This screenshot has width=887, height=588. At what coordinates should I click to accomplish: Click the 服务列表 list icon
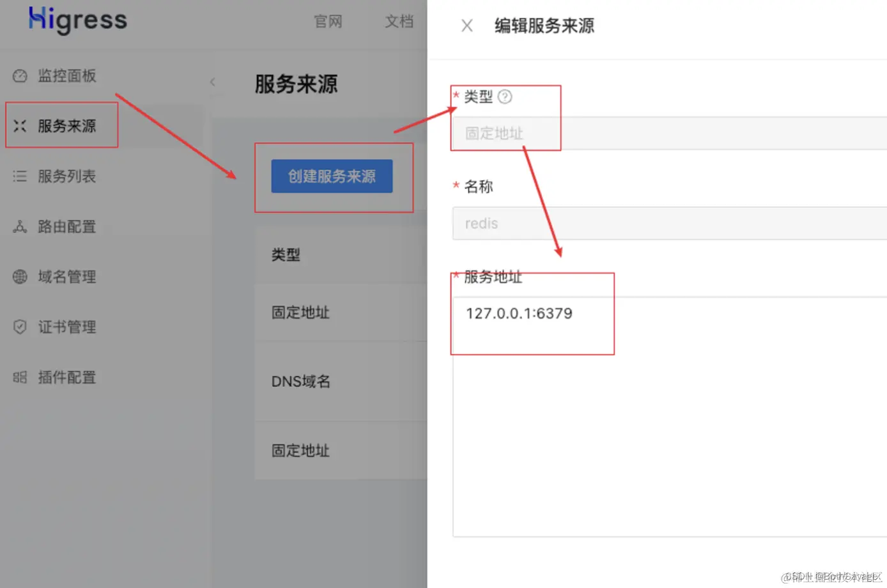19,176
